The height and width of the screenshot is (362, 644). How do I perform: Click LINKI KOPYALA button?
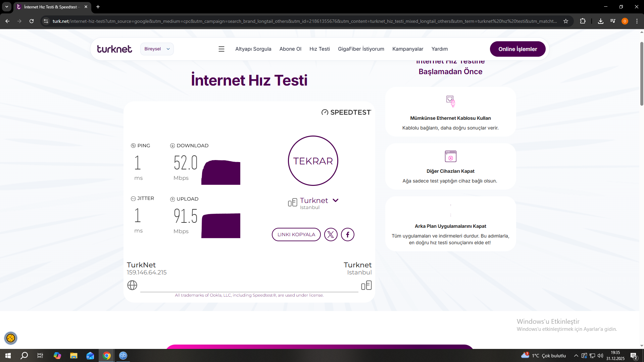[296, 235]
